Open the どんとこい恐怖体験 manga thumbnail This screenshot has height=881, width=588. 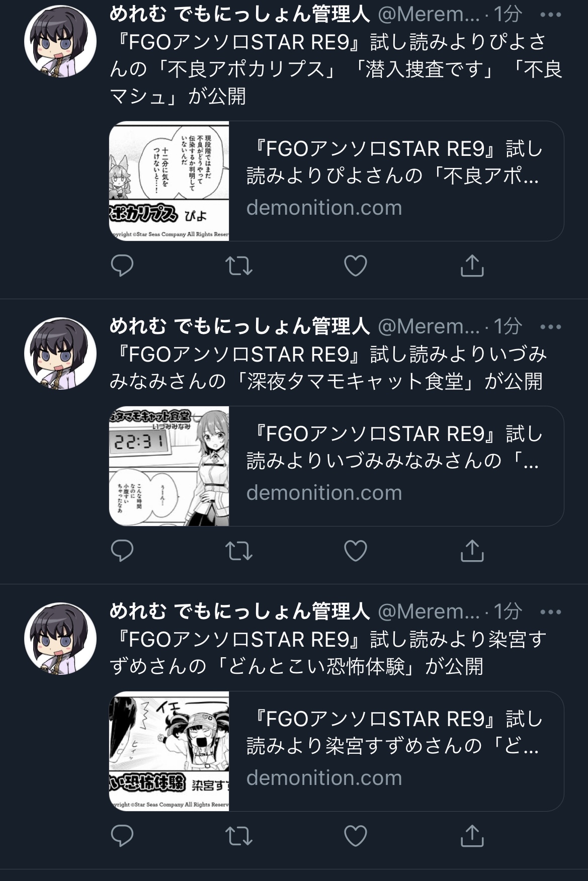coord(169,751)
